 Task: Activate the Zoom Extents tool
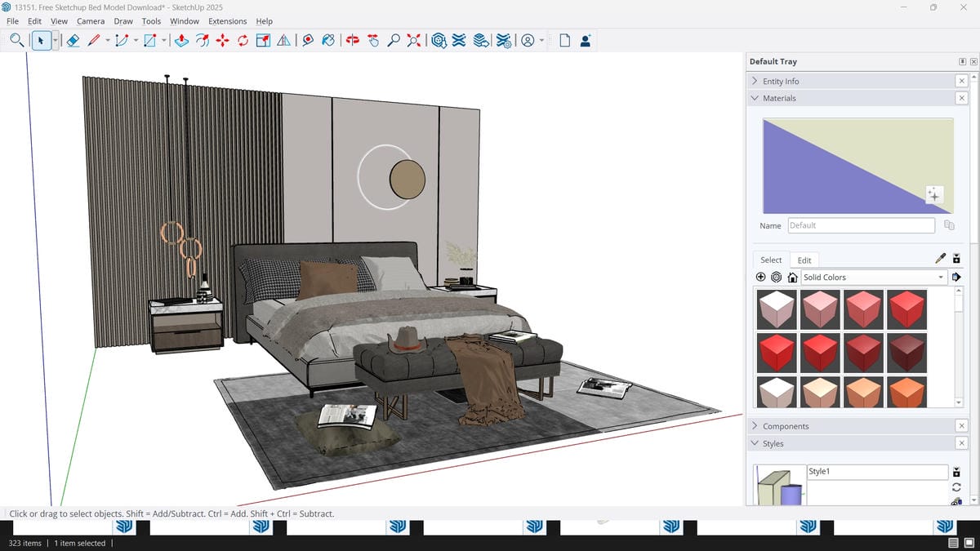click(x=414, y=40)
